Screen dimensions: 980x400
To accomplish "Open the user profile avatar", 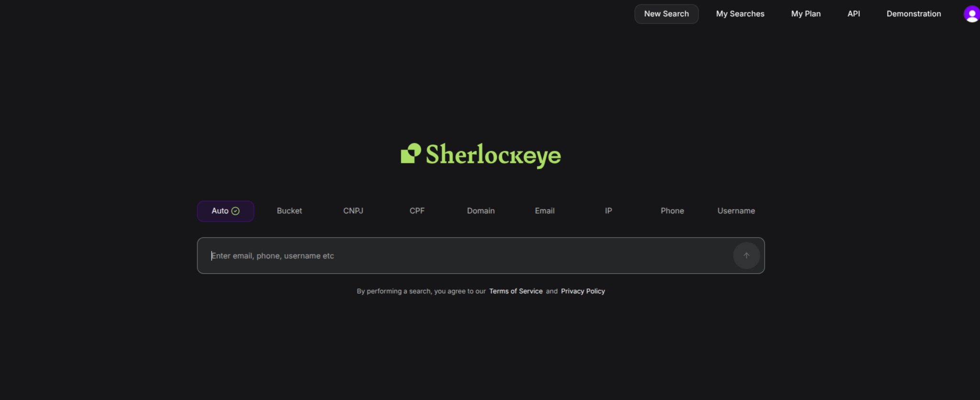I will click(971, 14).
